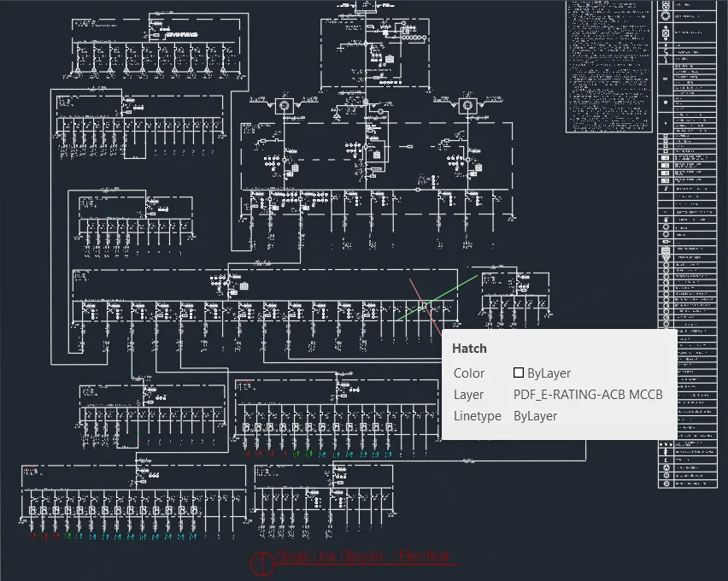
Task: Click the ByLayer value beside Color
Action: tap(549, 373)
